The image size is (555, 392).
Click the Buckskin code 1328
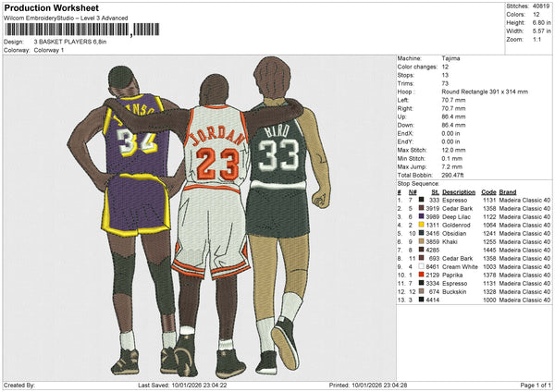point(489,291)
